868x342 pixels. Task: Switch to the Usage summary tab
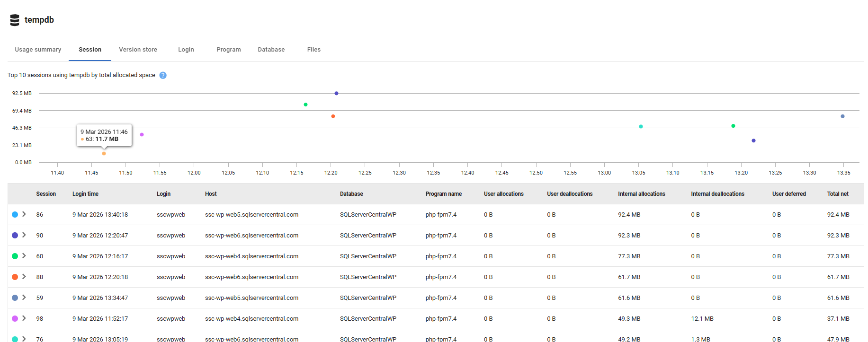click(x=38, y=50)
